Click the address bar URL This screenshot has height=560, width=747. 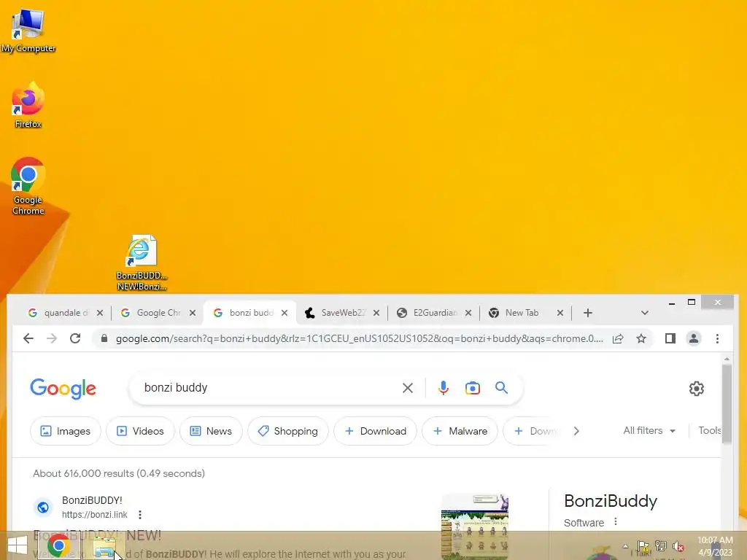click(359, 338)
